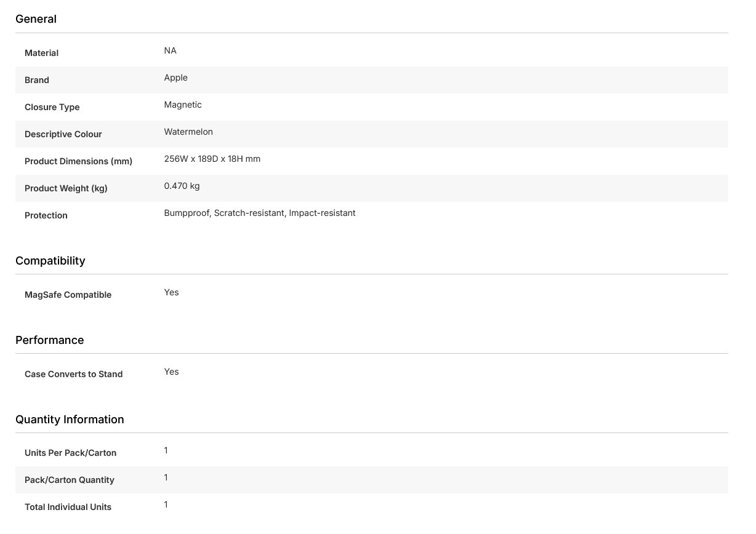Screen dimensions: 756x534
Task: Click the Closure Type label
Action: click(x=52, y=107)
